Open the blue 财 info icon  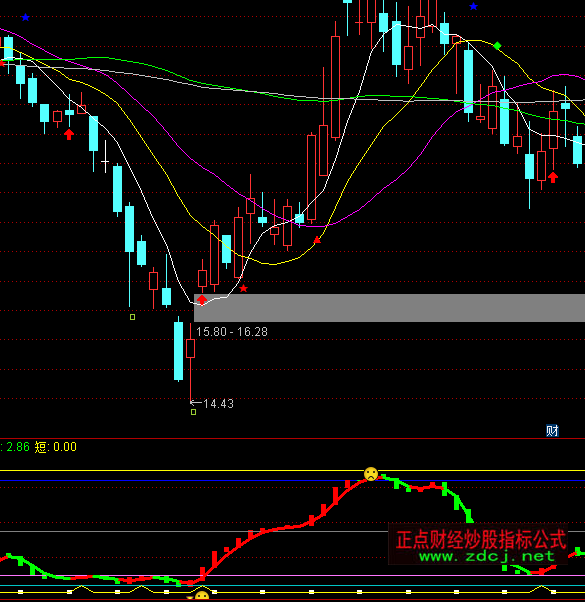(552, 431)
